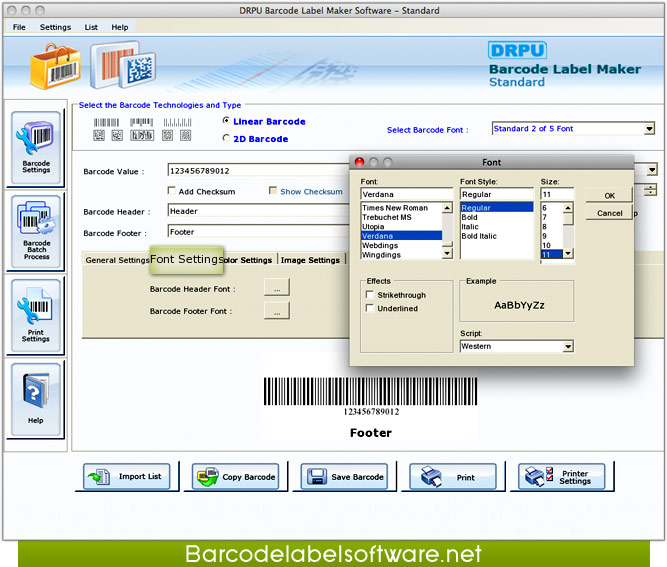
Task: Open Print Settings sidebar icon
Action: tap(36, 315)
